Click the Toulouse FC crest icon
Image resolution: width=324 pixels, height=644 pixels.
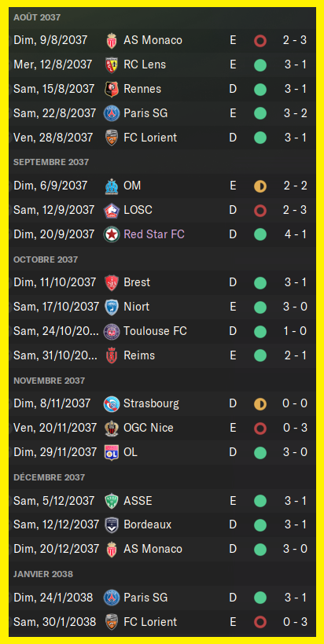tap(112, 331)
